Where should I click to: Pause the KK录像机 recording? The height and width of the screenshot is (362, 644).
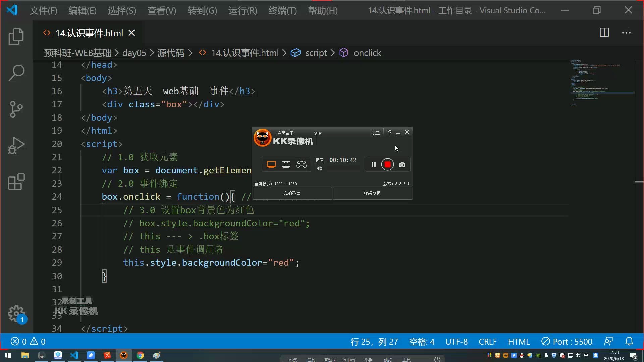(373, 165)
